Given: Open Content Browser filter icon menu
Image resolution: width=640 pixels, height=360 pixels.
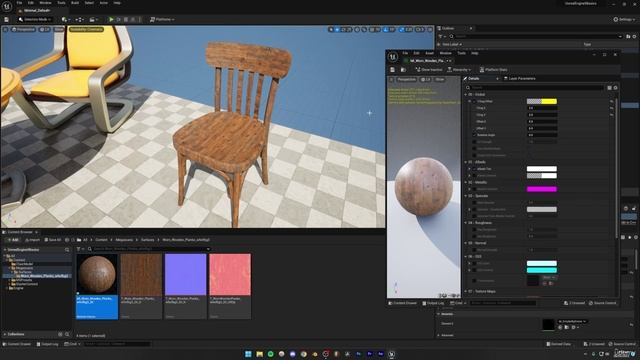Looking at the screenshot, I should [x=79, y=249].
